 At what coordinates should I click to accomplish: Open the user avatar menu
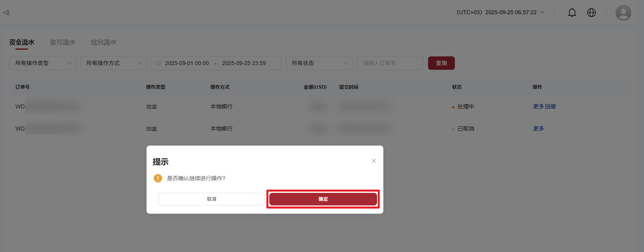pyautogui.click(x=623, y=13)
